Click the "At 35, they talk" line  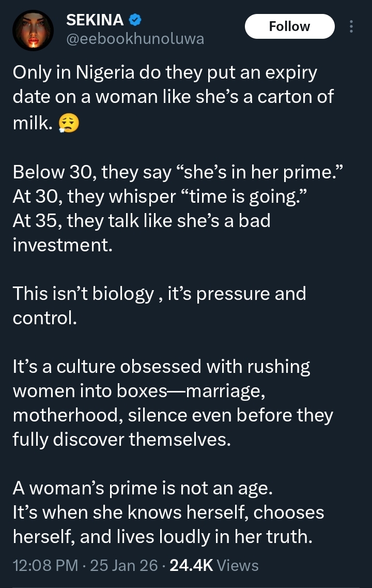[141, 221]
